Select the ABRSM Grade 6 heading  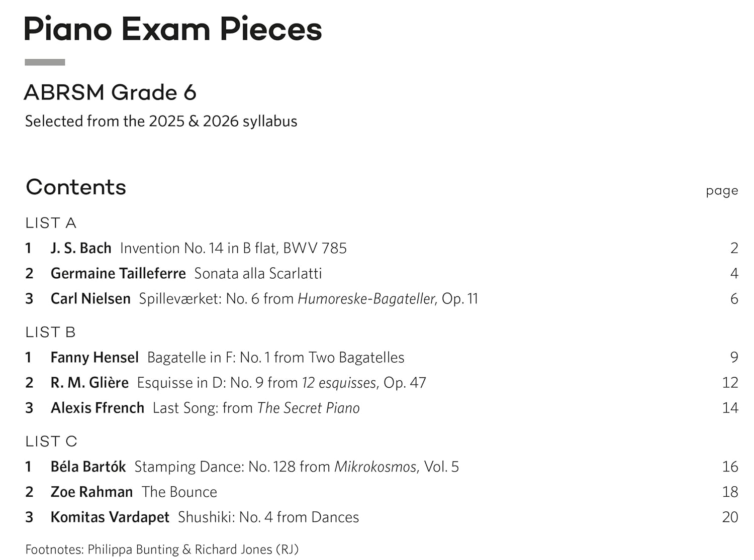point(110,92)
